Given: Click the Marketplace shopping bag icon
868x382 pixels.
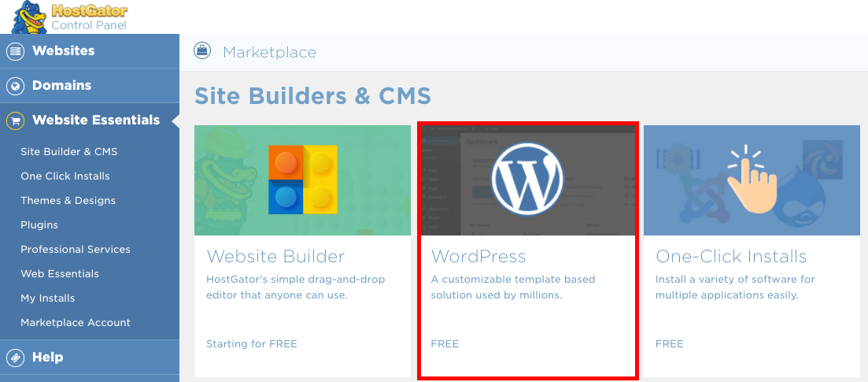Looking at the screenshot, I should (x=203, y=52).
